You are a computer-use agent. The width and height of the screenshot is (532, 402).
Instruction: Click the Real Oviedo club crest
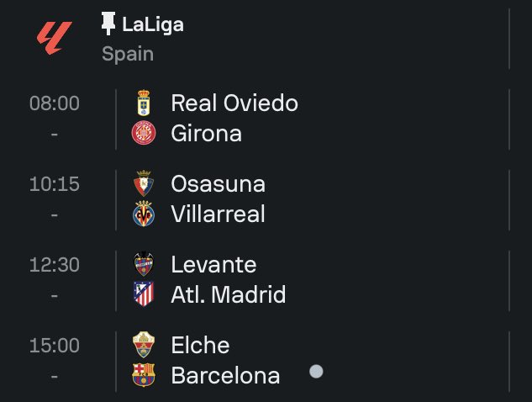click(144, 103)
